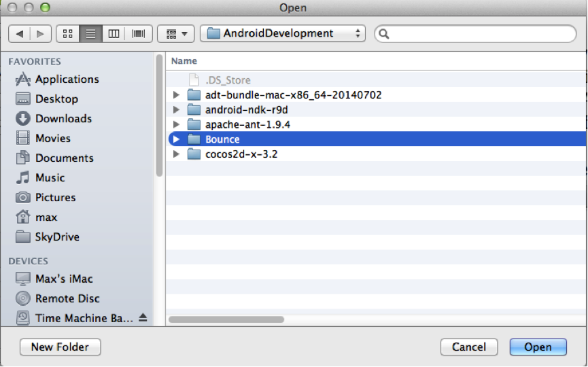Cancel the Open dialog
The height and width of the screenshot is (367, 588).
[x=469, y=347]
